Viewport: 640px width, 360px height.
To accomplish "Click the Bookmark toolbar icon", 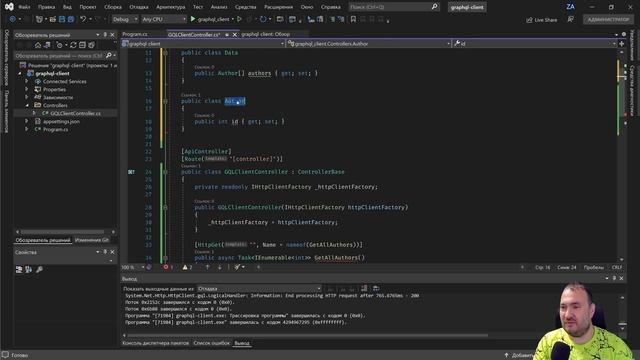I will click(353, 19).
